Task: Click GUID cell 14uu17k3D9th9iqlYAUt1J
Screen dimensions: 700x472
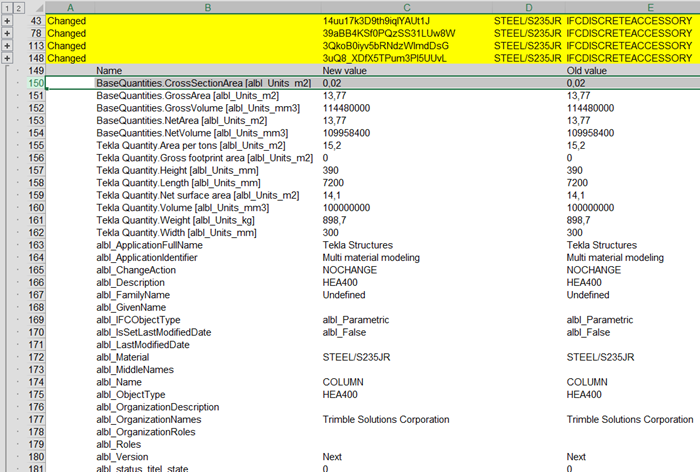Action: (376, 20)
